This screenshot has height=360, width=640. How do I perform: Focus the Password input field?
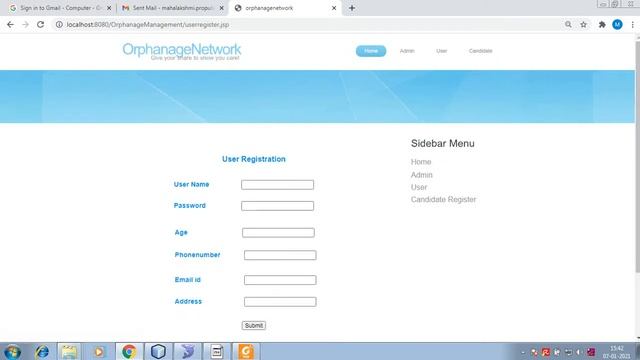tap(278, 206)
